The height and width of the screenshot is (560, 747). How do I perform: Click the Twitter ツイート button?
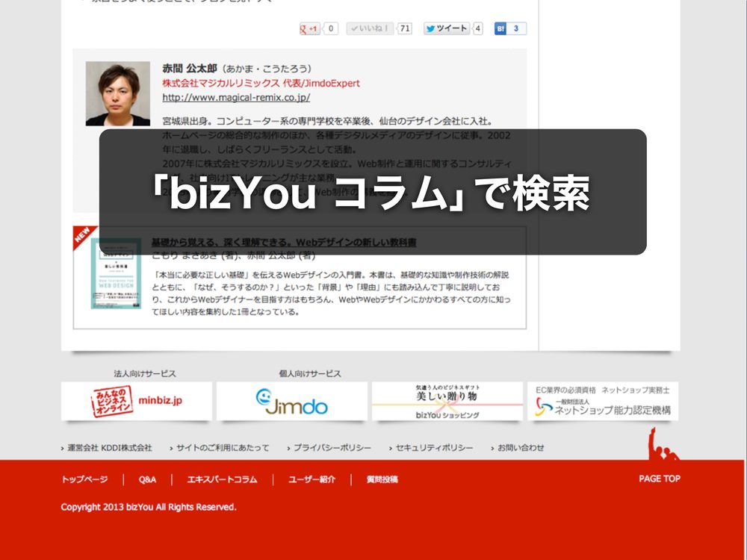tap(447, 28)
